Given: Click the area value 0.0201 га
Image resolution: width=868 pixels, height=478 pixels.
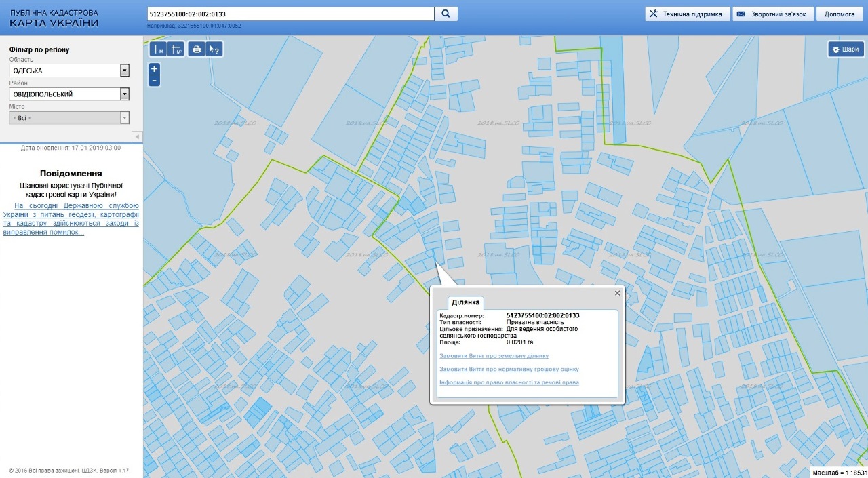Looking at the screenshot, I should [520, 342].
